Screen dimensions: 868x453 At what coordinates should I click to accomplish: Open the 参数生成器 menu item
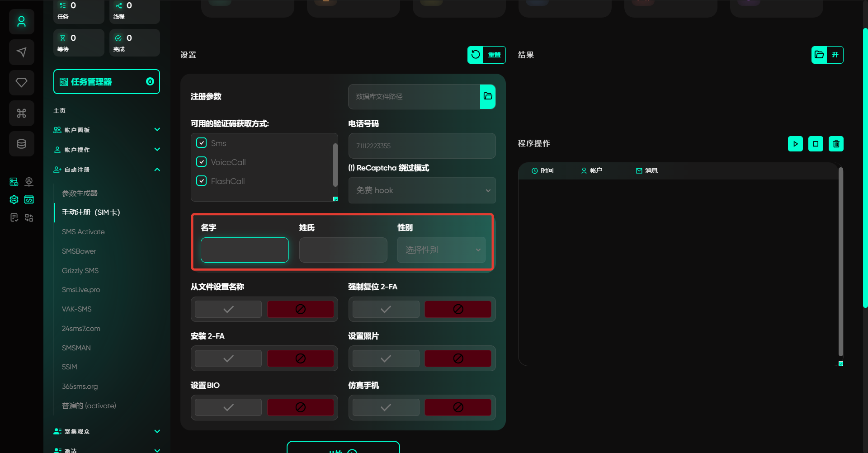(x=80, y=193)
